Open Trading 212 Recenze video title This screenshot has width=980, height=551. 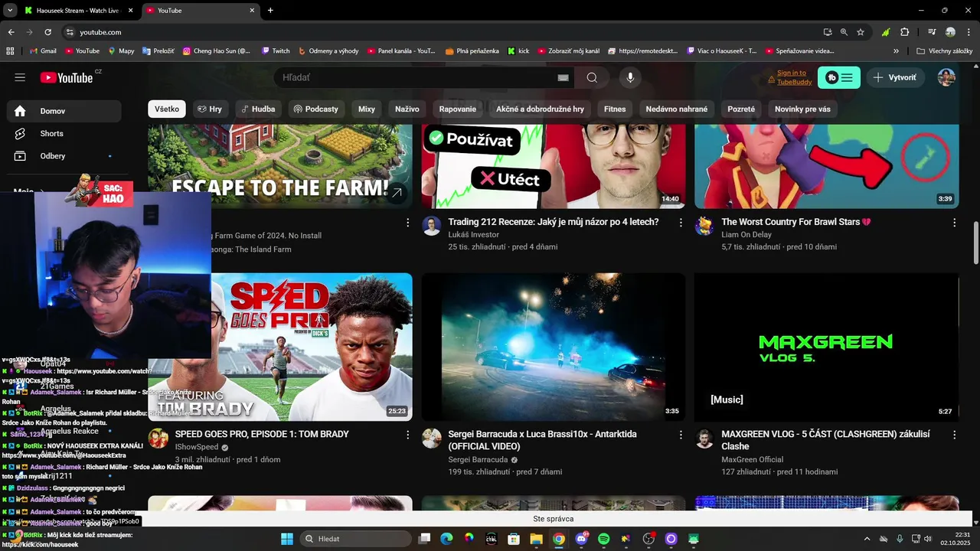[554, 222]
